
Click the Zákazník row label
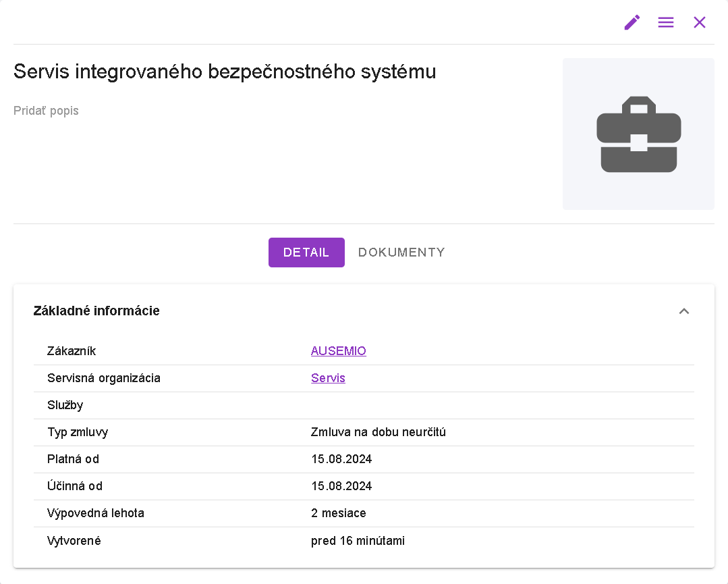coord(72,351)
